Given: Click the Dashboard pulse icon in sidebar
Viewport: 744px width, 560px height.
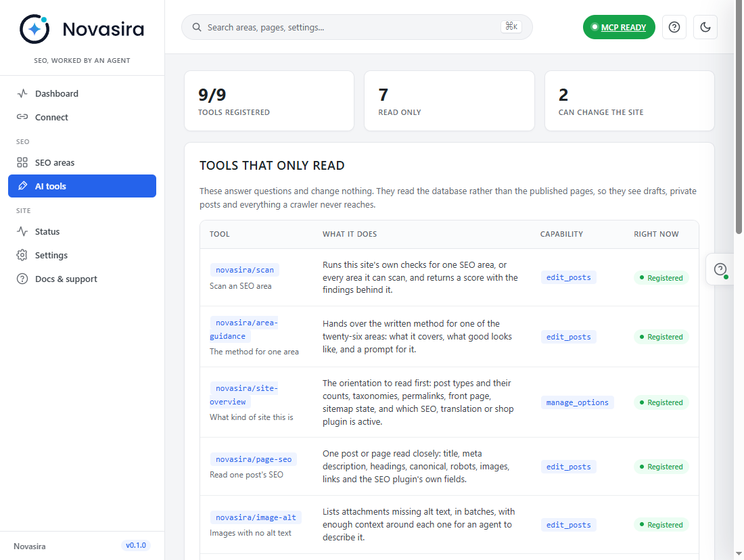Looking at the screenshot, I should pos(22,93).
